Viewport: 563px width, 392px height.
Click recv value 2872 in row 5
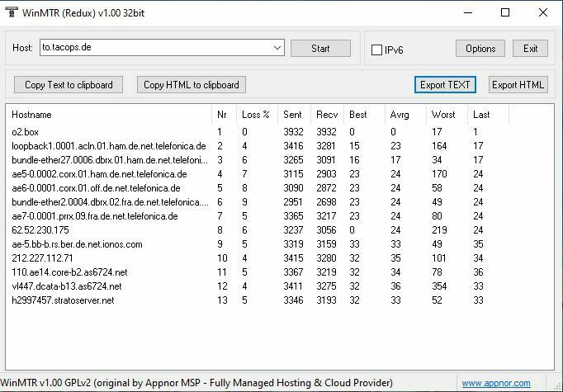pos(326,188)
